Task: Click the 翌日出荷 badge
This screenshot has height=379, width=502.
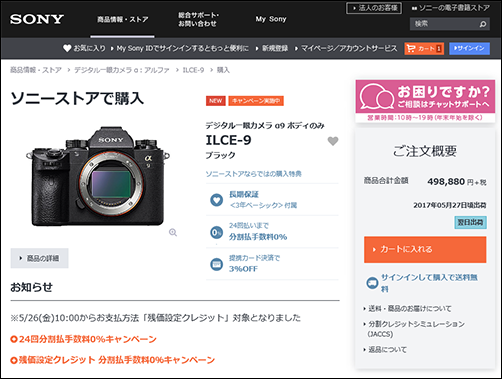Action: coord(470,222)
